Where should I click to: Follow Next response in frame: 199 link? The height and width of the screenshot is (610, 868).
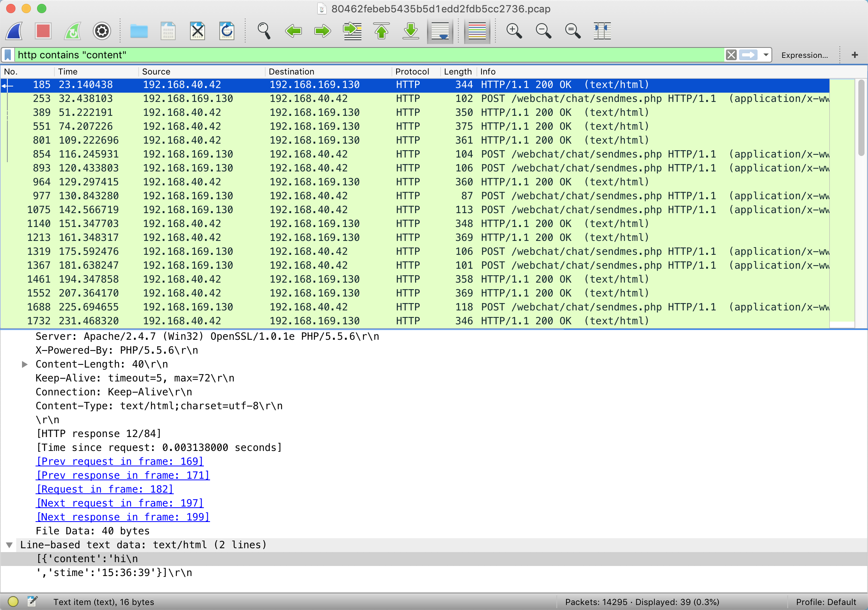point(123,517)
